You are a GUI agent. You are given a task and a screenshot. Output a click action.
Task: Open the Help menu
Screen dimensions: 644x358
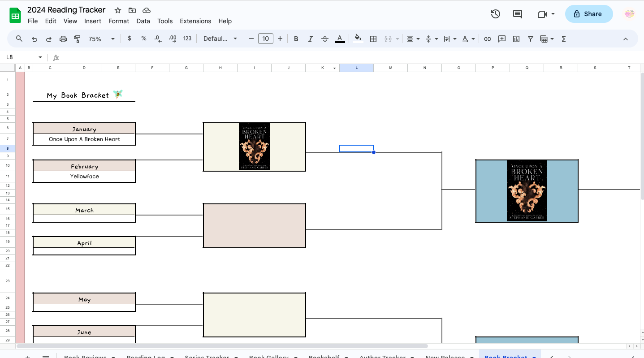225,21
